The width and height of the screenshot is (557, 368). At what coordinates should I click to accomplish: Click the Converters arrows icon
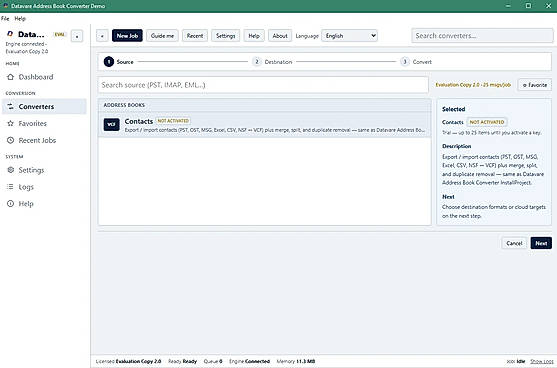[x=11, y=107]
